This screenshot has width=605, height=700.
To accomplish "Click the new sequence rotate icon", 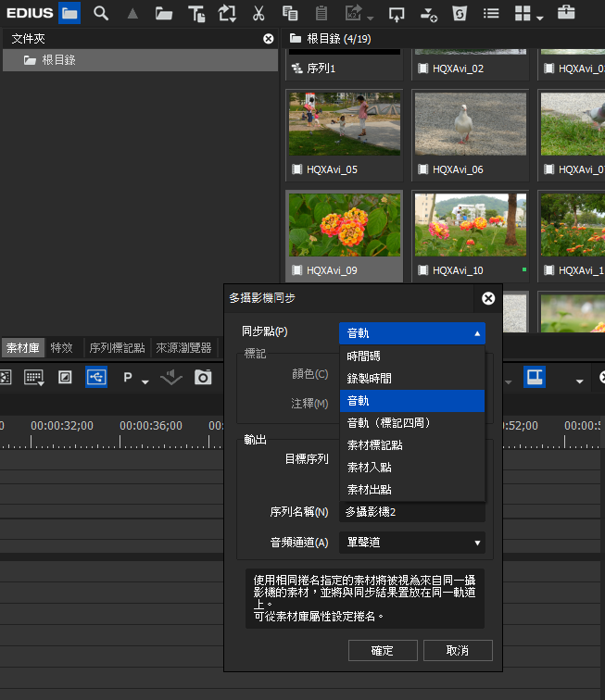I will click(227, 14).
